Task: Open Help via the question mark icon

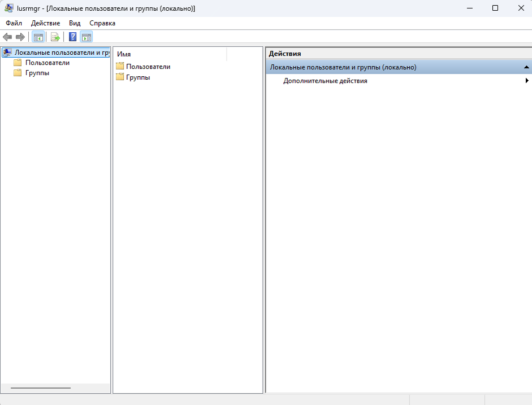Action: click(x=72, y=37)
